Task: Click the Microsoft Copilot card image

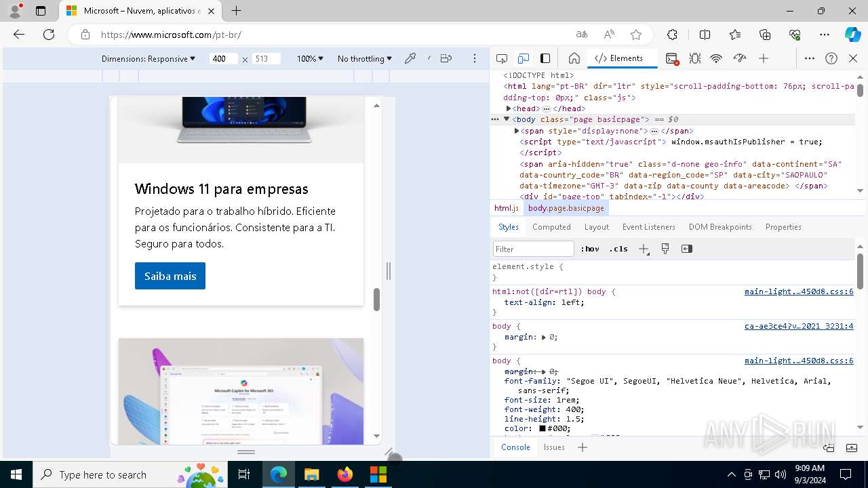Action: (x=241, y=391)
